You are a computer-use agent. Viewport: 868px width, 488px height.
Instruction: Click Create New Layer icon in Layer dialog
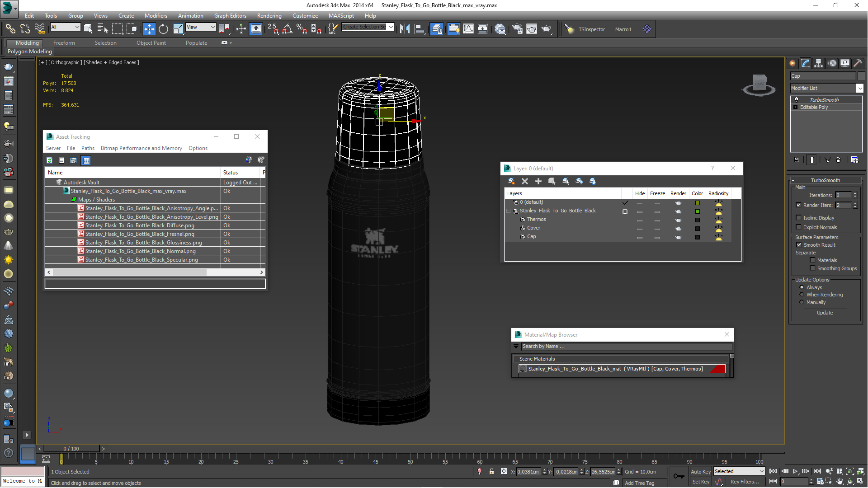[x=511, y=181]
